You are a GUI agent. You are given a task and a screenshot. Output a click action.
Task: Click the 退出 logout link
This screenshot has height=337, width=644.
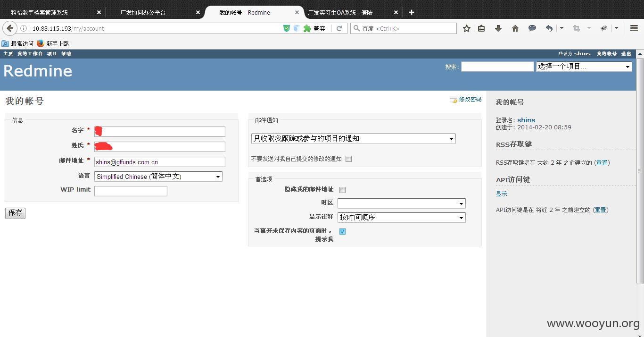(626, 54)
